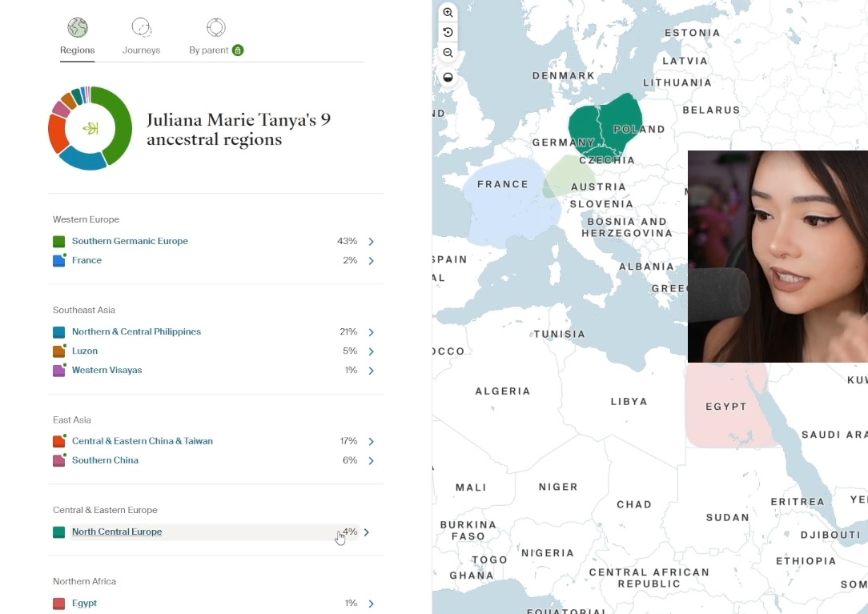Click teal-blue swatch for Northern & Central Philippines
Screen dimensions: 868x614
pos(58,332)
